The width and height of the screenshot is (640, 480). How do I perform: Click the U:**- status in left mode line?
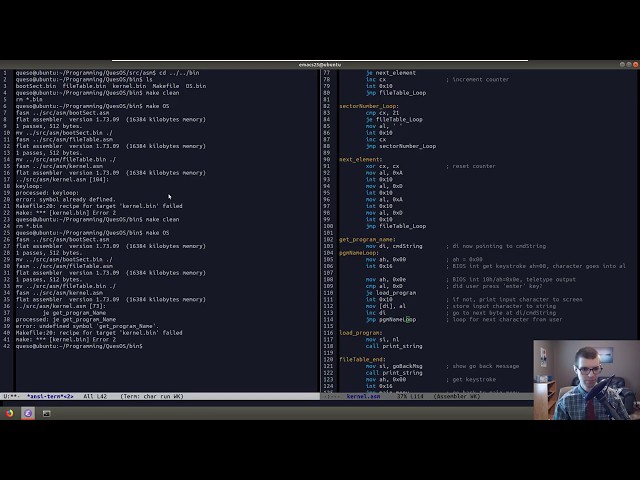pyautogui.click(x=11, y=396)
